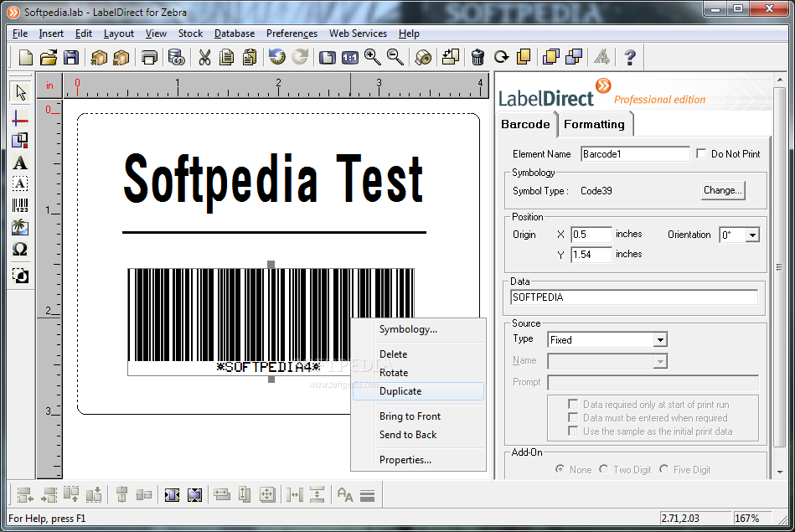Select the Omega symbol tool
The height and width of the screenshot is (532, 795).
[x=20, y=249]
